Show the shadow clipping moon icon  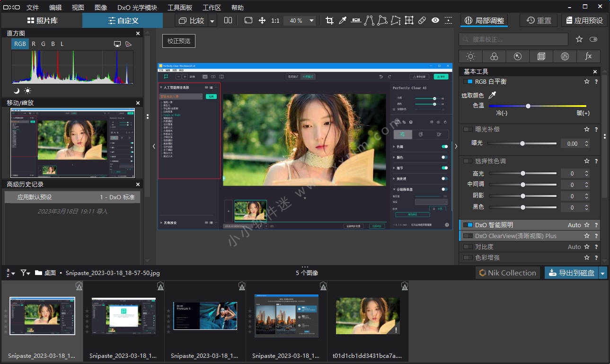coord(17,91)
